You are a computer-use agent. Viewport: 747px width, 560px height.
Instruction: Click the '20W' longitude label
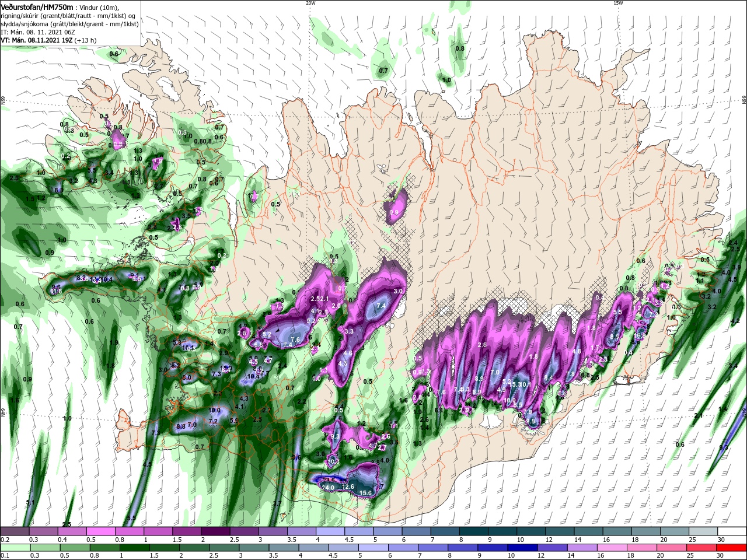[310, 3]
